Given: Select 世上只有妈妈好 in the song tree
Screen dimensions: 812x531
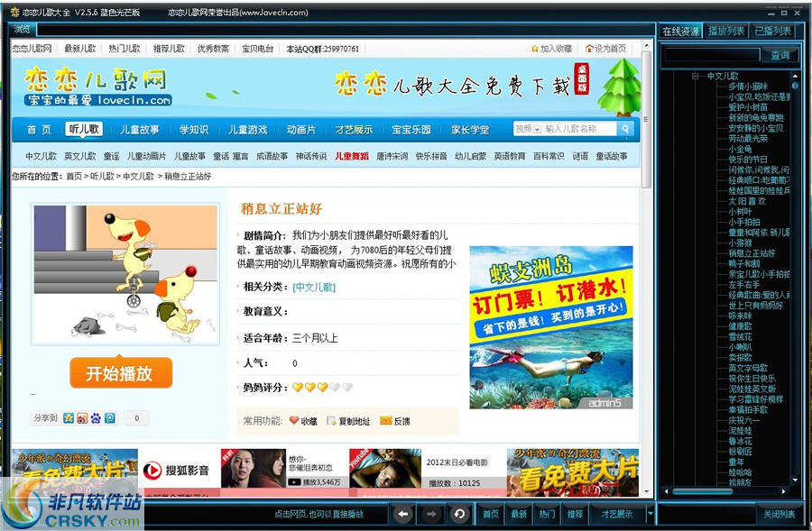Looking at the screenshot, I should (x=755, y=306).
